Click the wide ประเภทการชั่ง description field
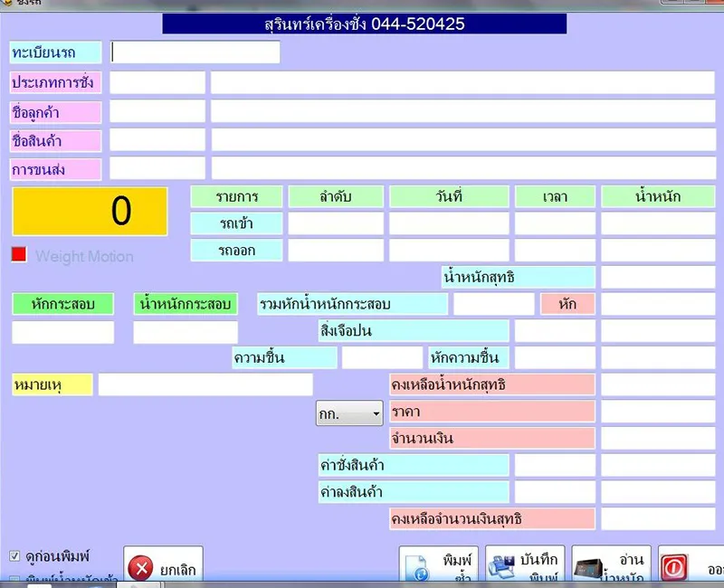724x588 pixels. pos(463,82)
